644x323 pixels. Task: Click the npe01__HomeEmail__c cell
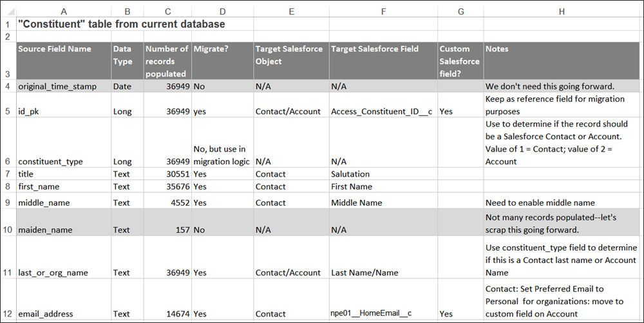383,299
